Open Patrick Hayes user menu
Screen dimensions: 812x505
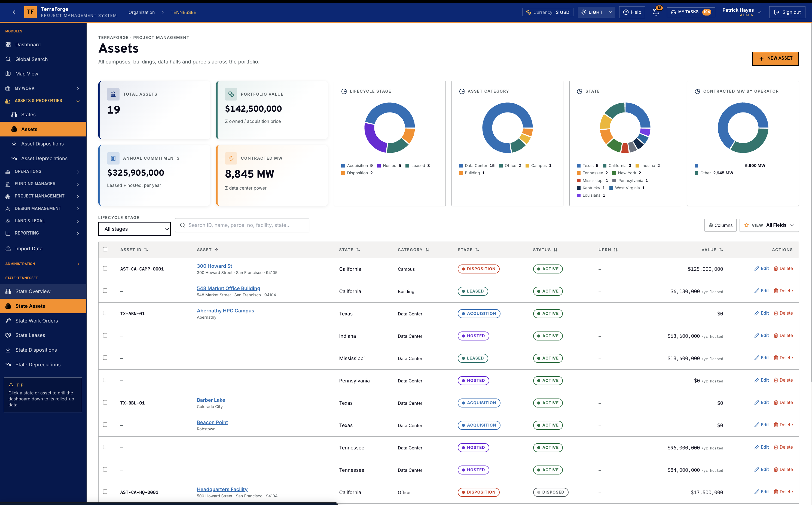coord(741,12)
